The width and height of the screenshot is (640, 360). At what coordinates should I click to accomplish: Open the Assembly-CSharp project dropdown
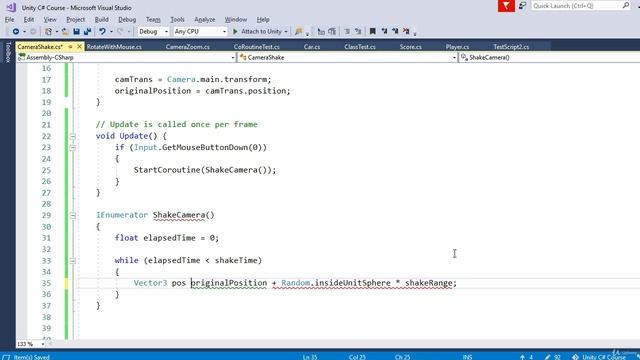pyautogui.click(x=127, y=58)
